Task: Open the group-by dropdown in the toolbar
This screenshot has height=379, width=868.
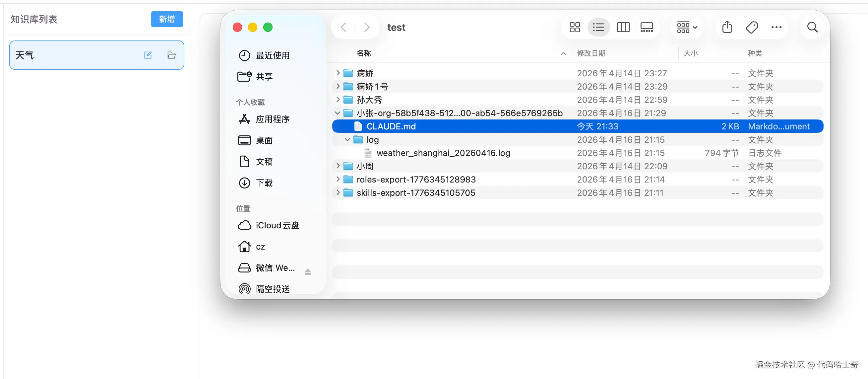Action: (686, 27)
